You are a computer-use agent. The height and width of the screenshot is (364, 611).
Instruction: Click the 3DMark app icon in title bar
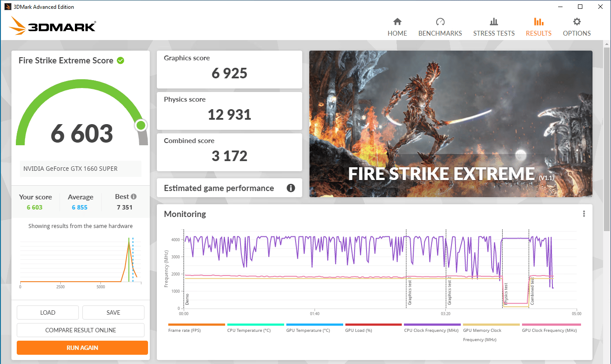[8, 7]
